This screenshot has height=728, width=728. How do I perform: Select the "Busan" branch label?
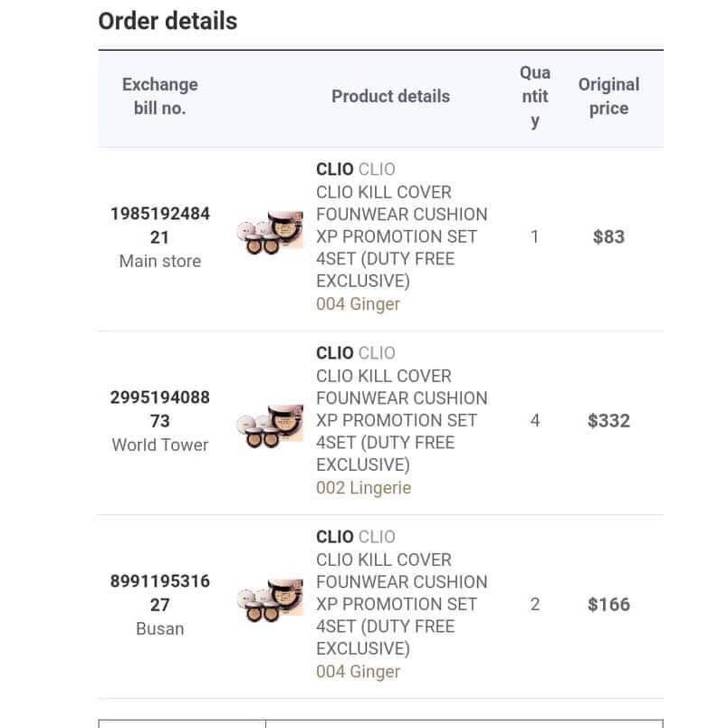point(160,628)
